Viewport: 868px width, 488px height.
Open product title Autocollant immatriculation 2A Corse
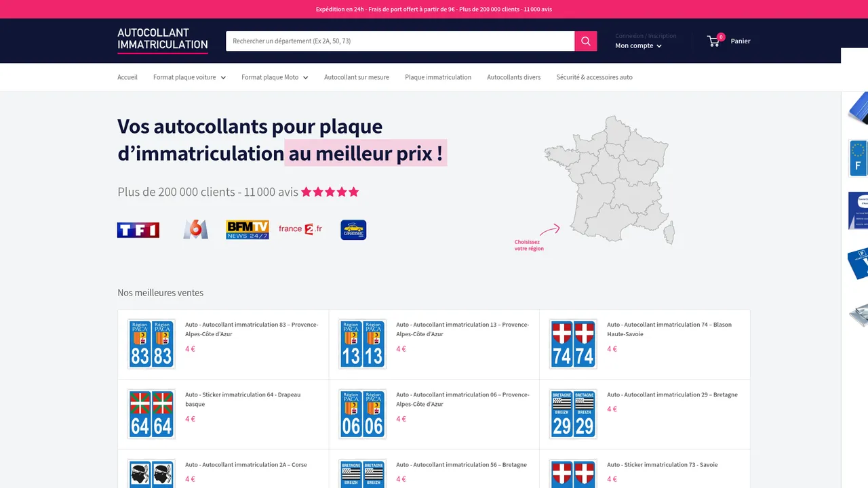[246, 465]
